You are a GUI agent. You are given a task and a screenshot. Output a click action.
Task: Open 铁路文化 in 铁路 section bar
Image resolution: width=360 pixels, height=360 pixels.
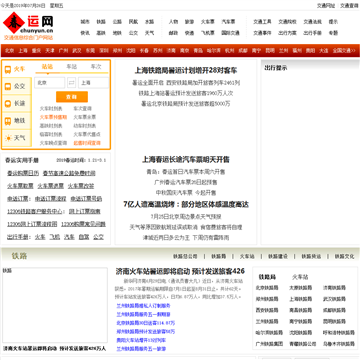[x=345, y=256]
